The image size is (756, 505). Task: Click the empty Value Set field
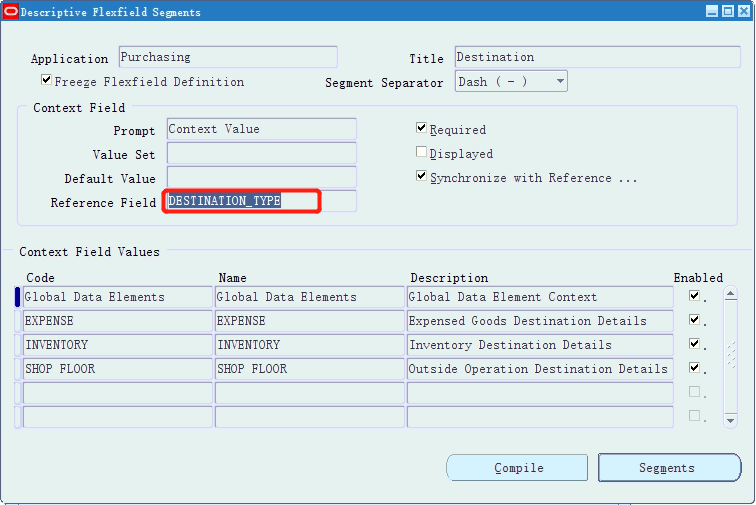[x=262, y=153]
